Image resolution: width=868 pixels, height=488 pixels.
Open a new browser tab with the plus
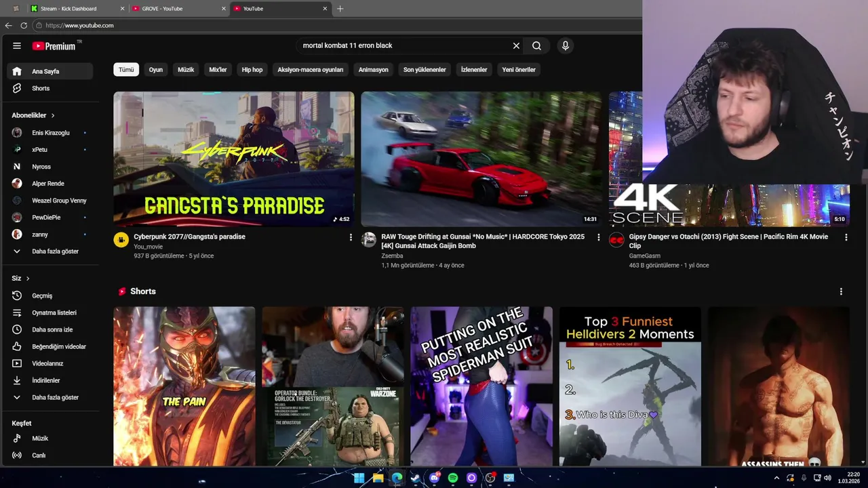340,9
